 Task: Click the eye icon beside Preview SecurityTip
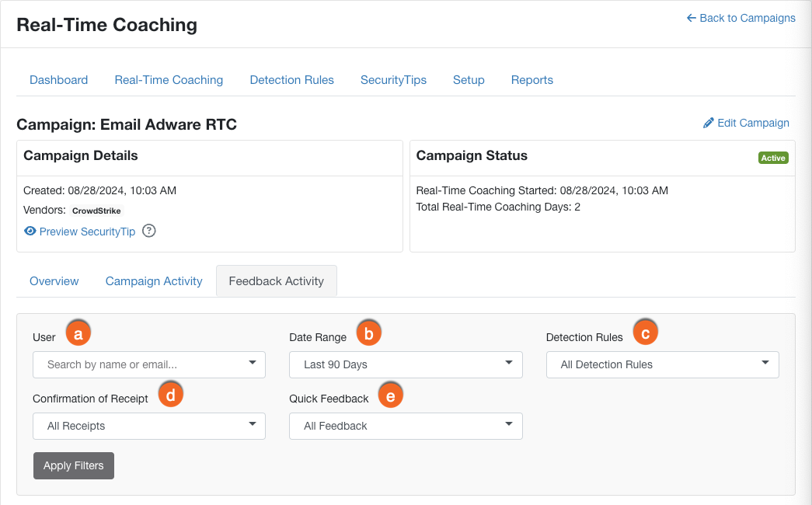tap(30, 232)
